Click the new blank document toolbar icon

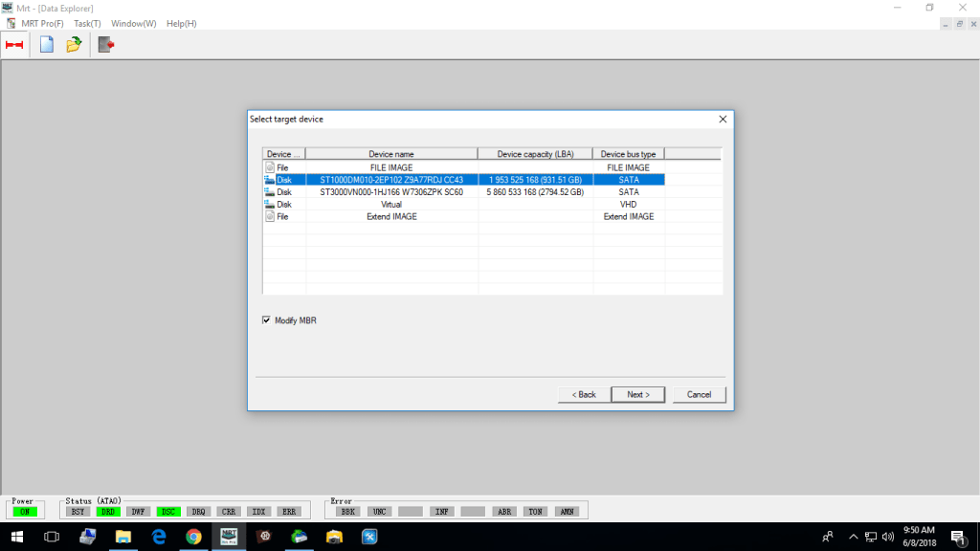click(46, 44)
